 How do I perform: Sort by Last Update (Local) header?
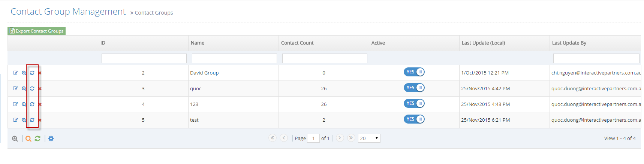[x=483, y=43]
